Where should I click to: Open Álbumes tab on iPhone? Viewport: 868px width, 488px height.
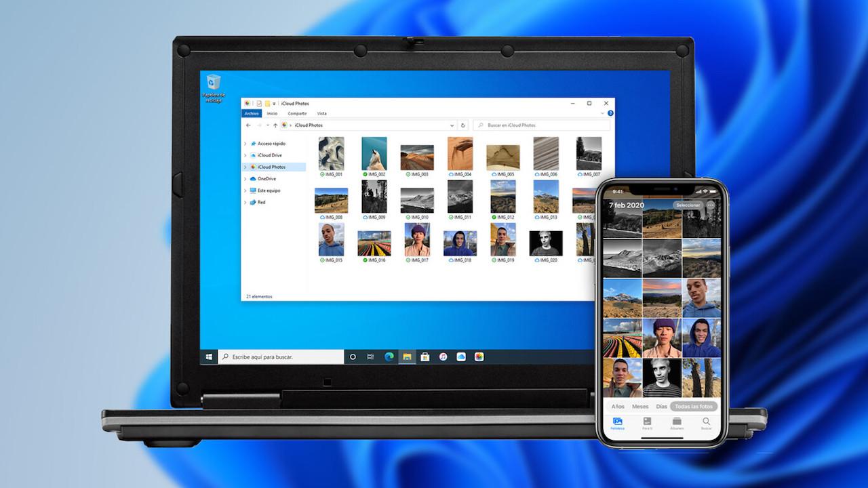[x=677, y=424]
